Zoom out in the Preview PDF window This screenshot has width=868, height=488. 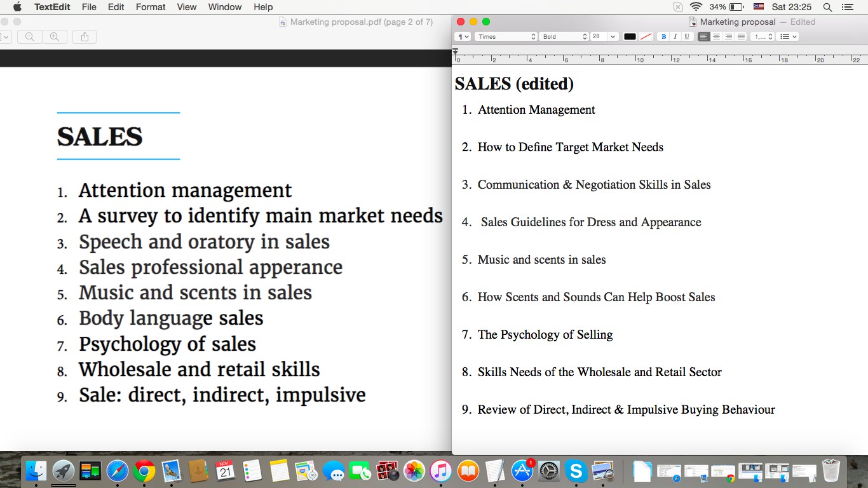30,37
